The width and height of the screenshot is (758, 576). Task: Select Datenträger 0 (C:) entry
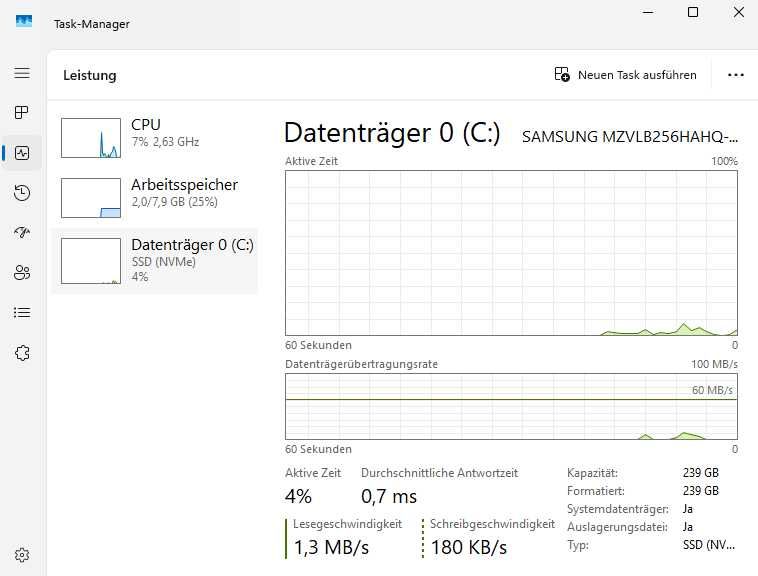155,259
